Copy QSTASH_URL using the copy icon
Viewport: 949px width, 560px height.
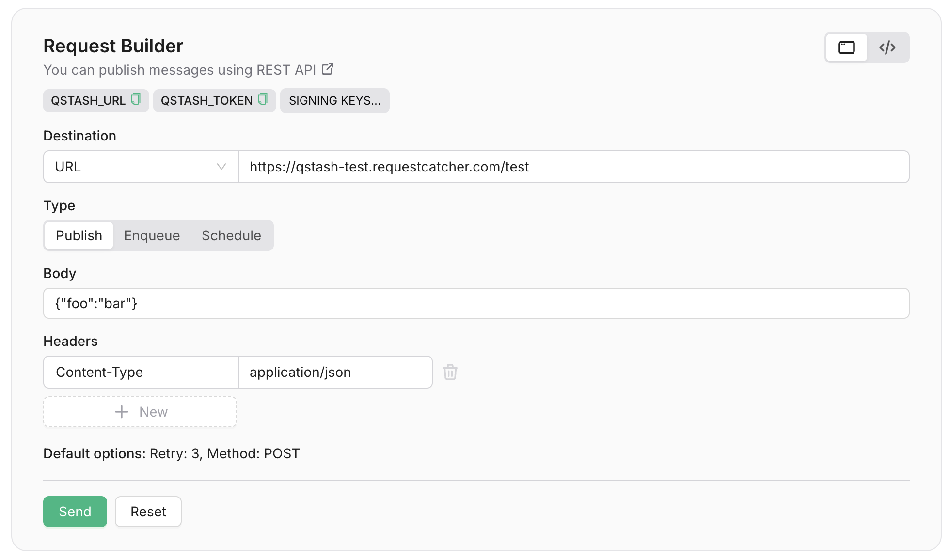coord(136,99)
